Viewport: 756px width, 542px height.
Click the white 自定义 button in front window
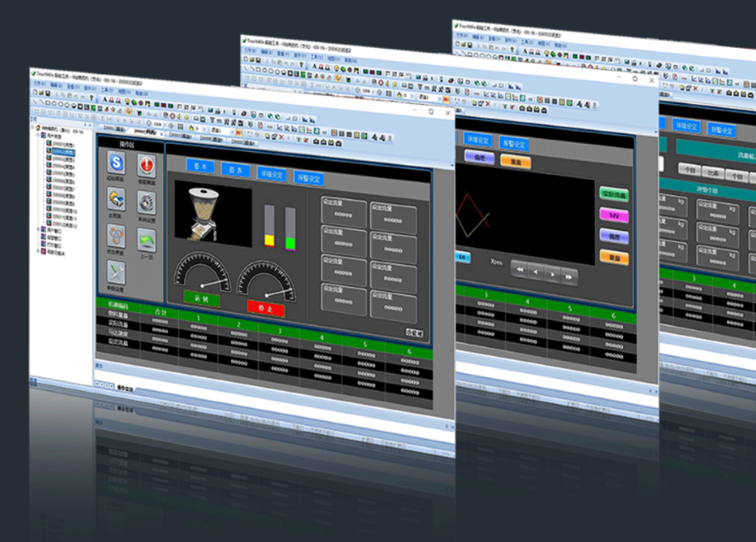[x=414, y=332]
